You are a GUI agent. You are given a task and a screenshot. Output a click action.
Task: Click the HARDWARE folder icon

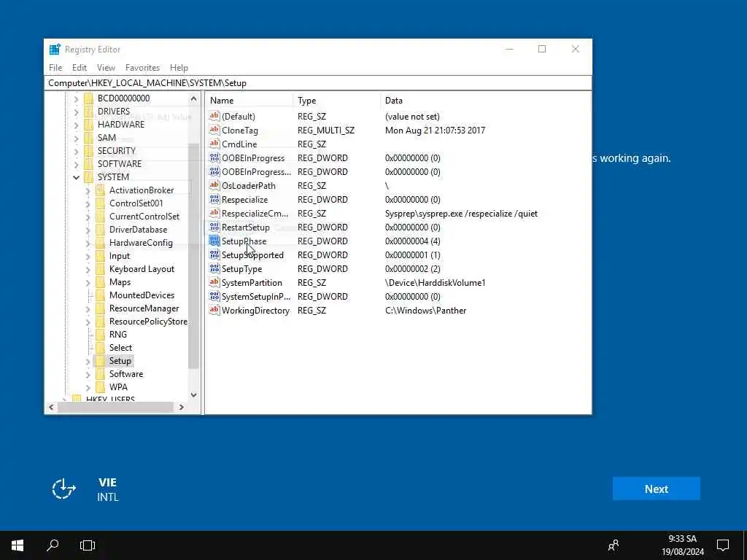click(88, 124)
